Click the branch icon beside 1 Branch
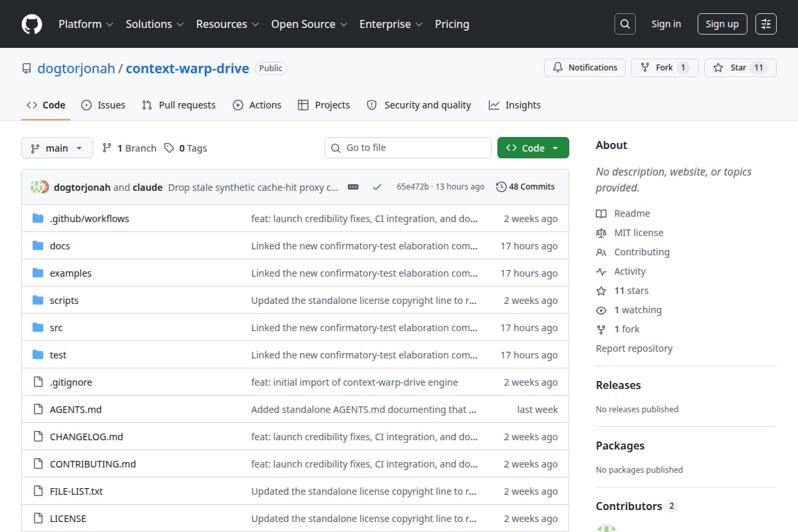The image size is (798, 532). 107,148
